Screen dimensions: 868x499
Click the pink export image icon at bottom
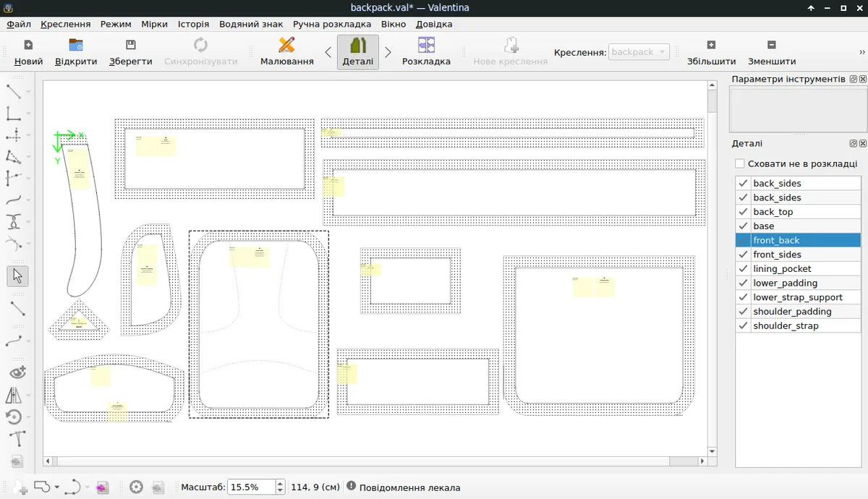102,487
